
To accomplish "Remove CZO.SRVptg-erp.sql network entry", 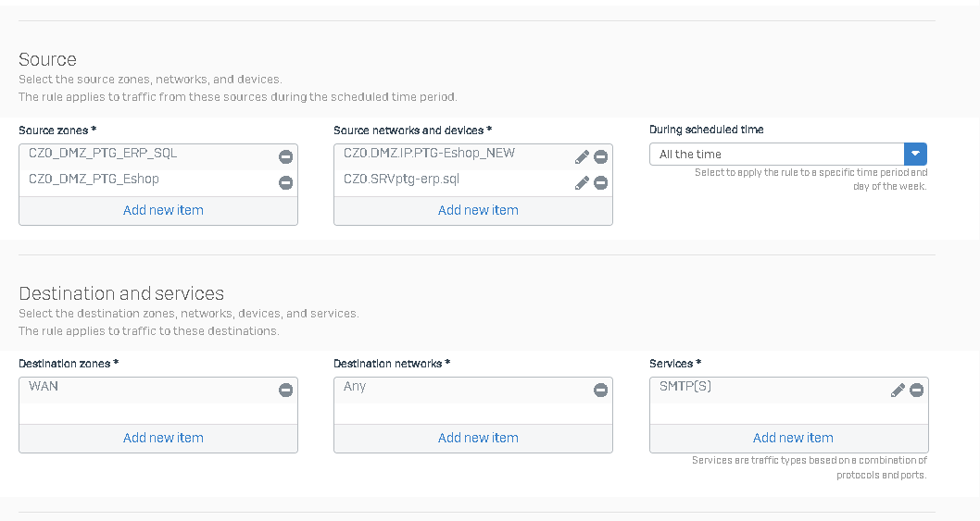I will [600, 182].
